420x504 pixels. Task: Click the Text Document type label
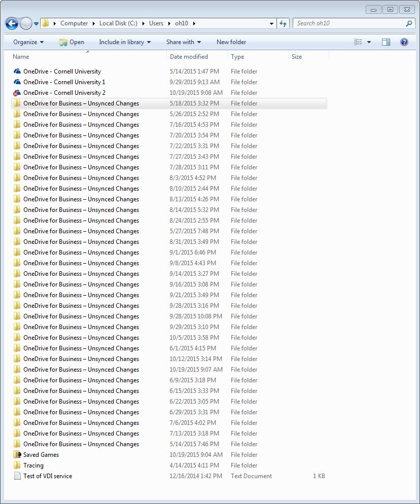click(251, 476)
